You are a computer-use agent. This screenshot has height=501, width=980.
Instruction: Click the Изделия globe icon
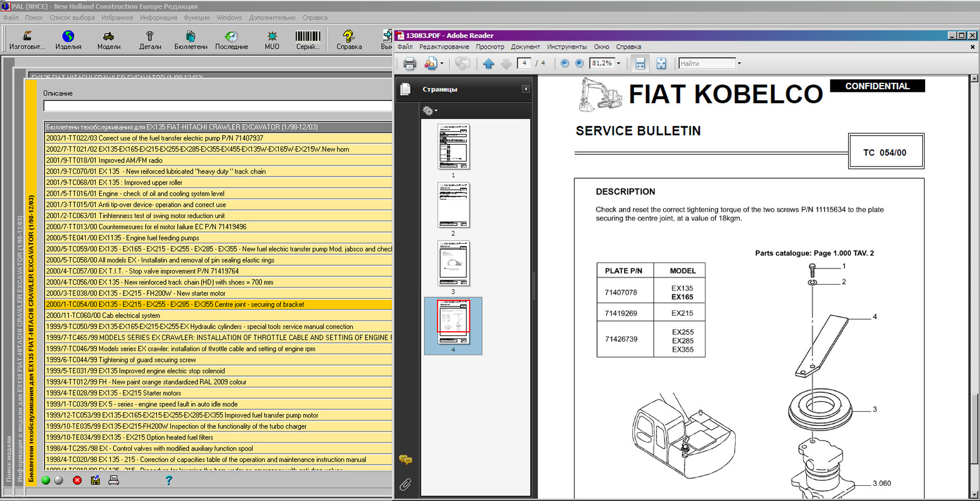[x=68, y=37]
